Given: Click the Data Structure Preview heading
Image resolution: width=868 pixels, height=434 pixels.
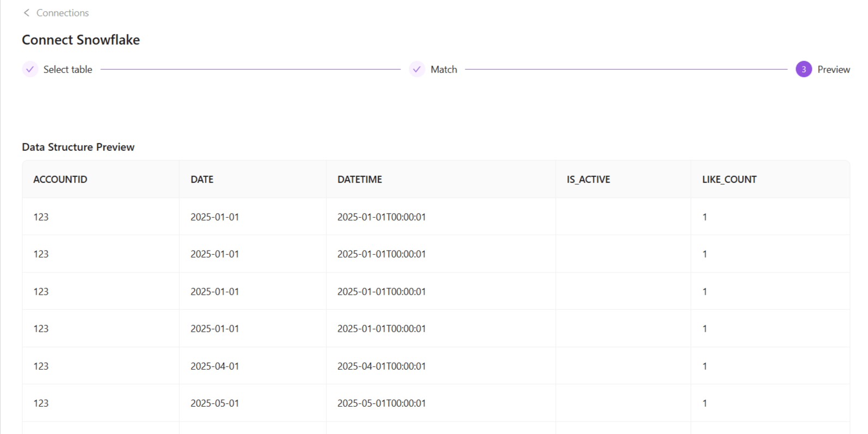Looking at the screenshot, I should pos(78,147).
